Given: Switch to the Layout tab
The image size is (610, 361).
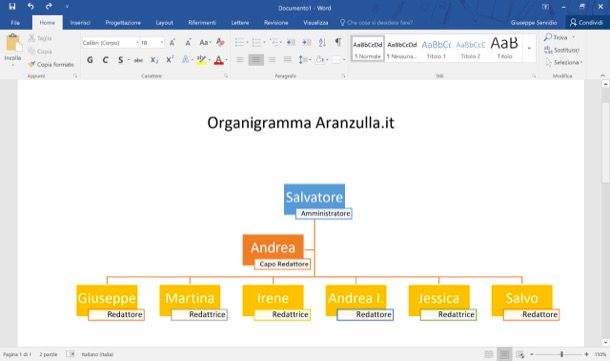Looking at the screenshot, I should click(164, 23).
